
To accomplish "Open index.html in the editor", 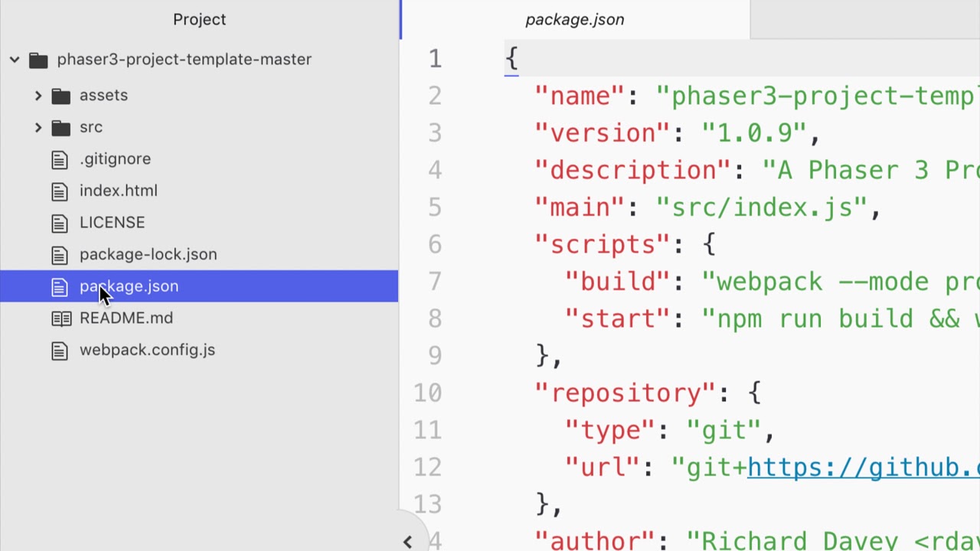I will pyautogui.click(x=118, y=191).
